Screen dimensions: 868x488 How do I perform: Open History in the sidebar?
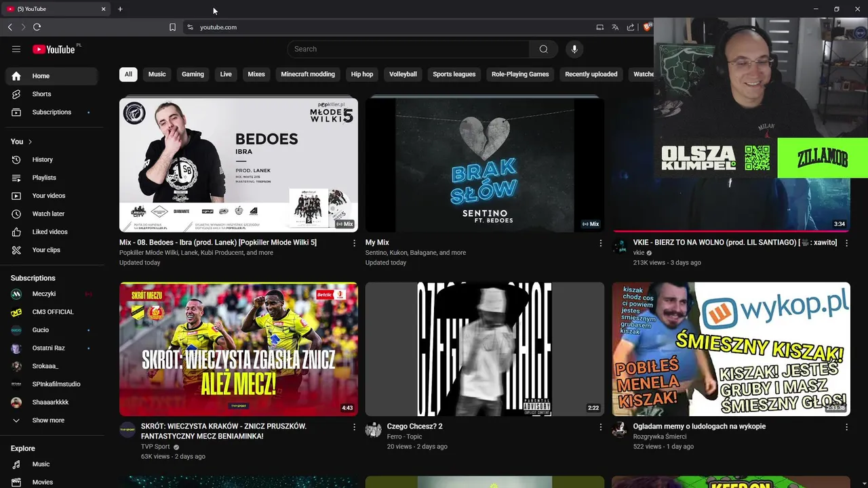(x=52, y=159)
